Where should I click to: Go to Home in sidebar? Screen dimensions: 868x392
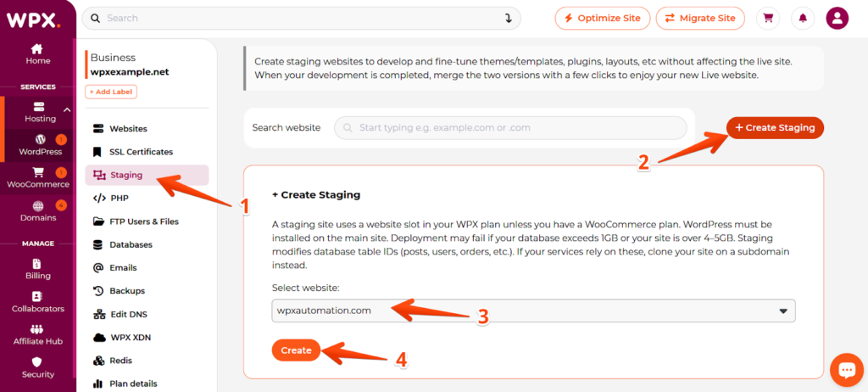[x=37, y=54]
